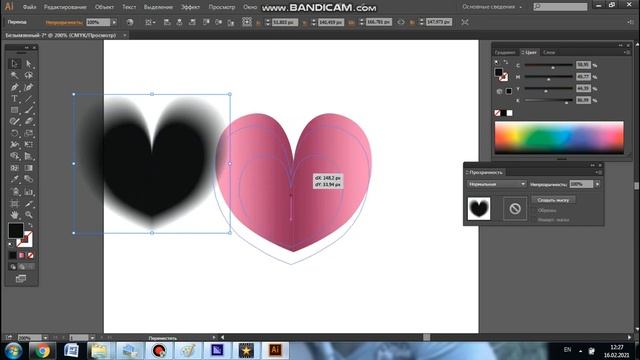Expand Transparency panel opacity slider arrow
Image resolution: width=640 pixels, height=360 pixels.
tap(597, 184)
